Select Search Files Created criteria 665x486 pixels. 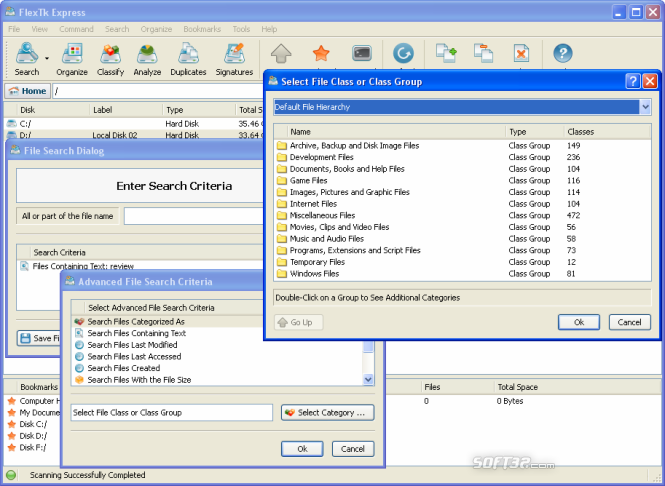[217, 368]
